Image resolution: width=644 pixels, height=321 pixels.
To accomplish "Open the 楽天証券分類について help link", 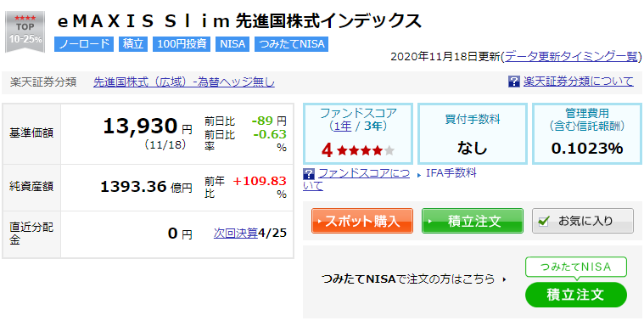I will point(579,82).
